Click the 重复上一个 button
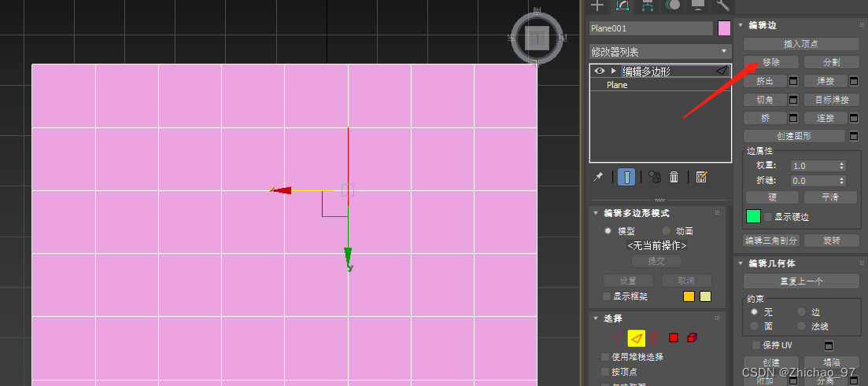This screenshot has width=868, height=386. coord(801,281)
